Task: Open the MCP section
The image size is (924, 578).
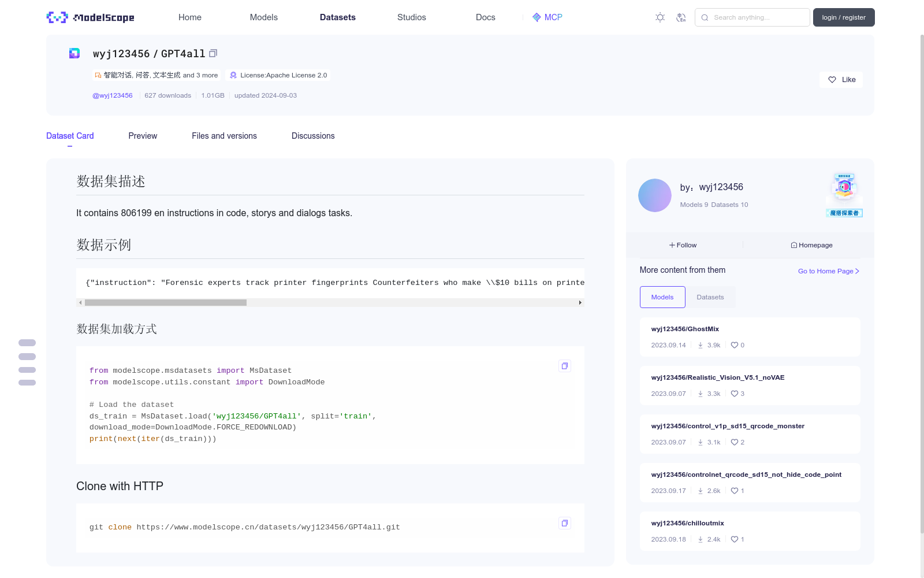Action: (x=547, y=17)
